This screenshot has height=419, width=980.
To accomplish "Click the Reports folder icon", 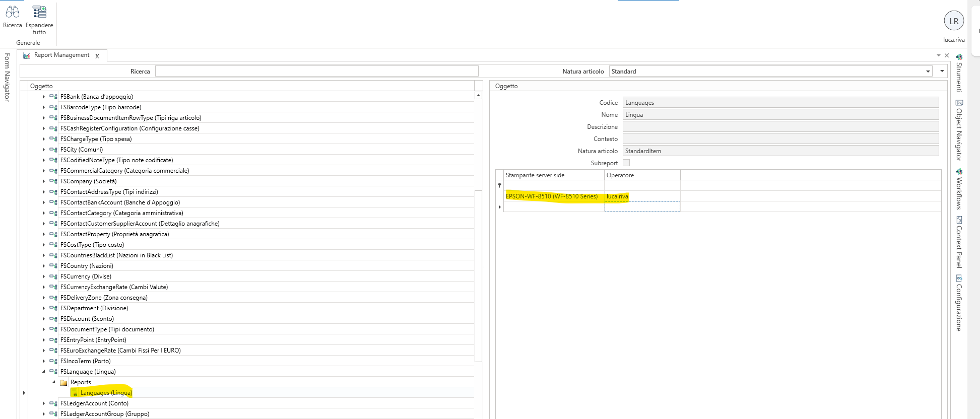I will [x=63, y=383].
